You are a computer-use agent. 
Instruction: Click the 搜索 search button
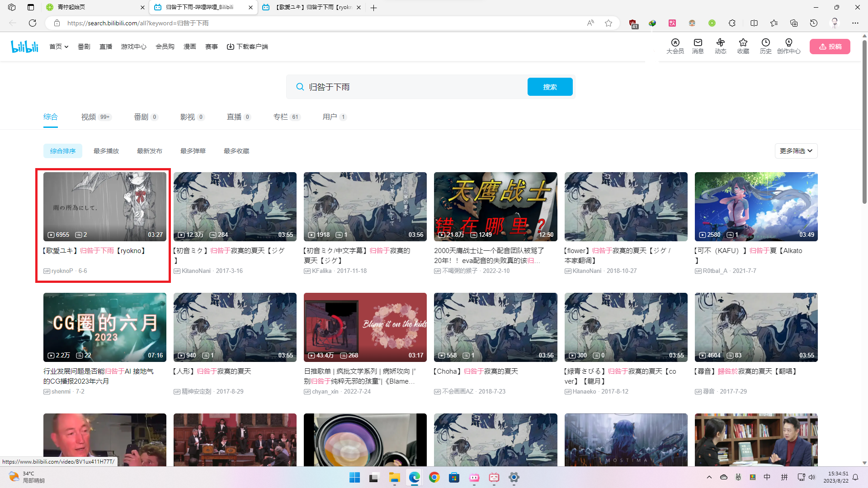click(x=550, y=86)
